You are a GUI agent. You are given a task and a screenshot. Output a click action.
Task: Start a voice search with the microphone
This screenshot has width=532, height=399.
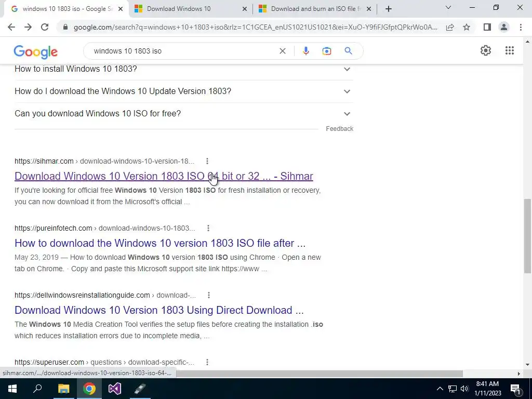click(x=305, y=51)
